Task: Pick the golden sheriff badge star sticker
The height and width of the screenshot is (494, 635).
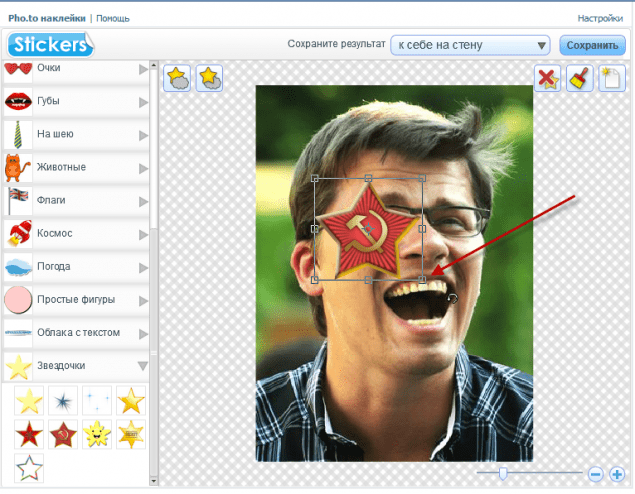Action: 131,435
